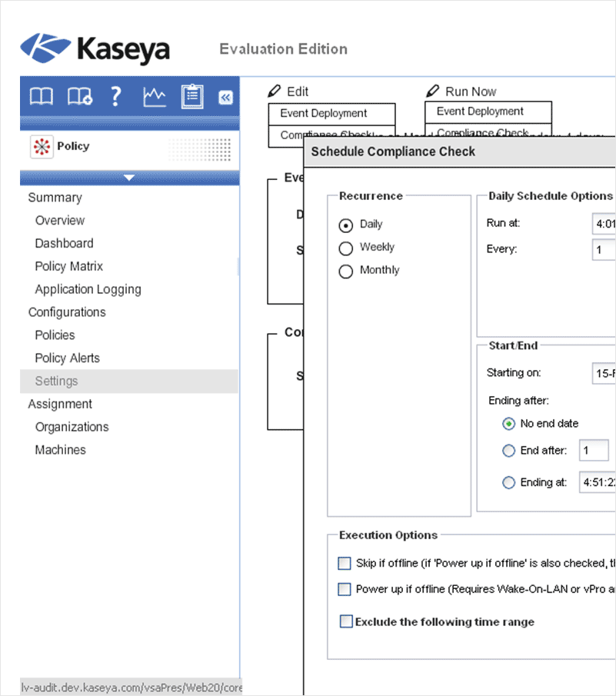This screenshot has width=616, height=696.
Task: Click the Starting on date field
Action: click(x=604, y=373)
